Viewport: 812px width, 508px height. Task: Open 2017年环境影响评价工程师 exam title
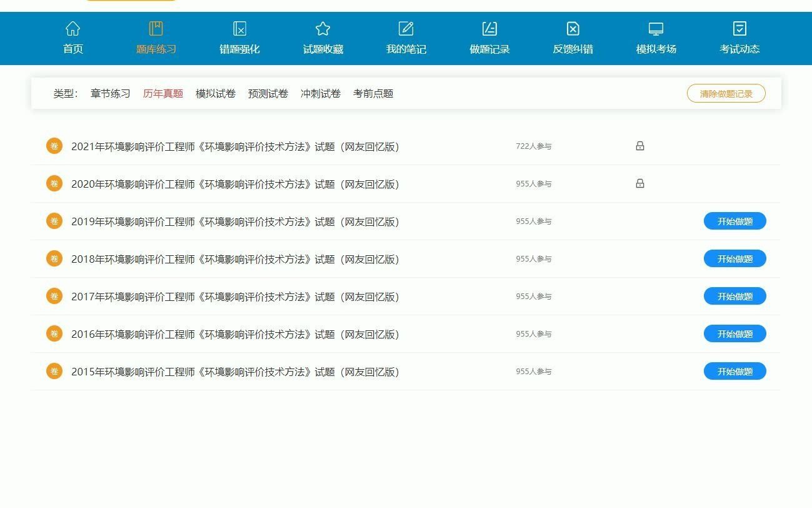coord(235,297)
